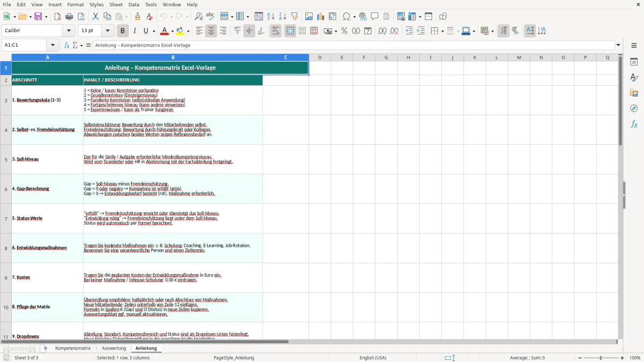The height and width of the screenshot is (362, 644).
Task: Expand the Name Box dropdown
Action: point(53,45)
